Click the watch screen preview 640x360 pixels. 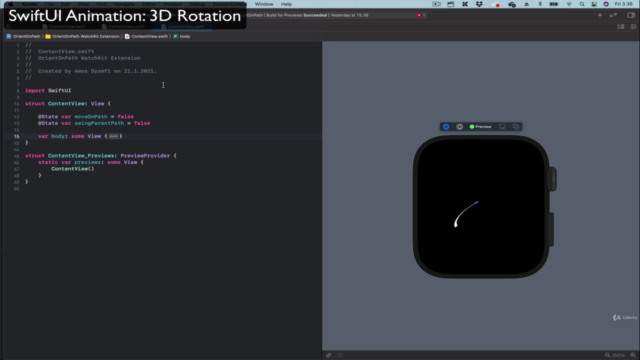click(x=481, y=207)
